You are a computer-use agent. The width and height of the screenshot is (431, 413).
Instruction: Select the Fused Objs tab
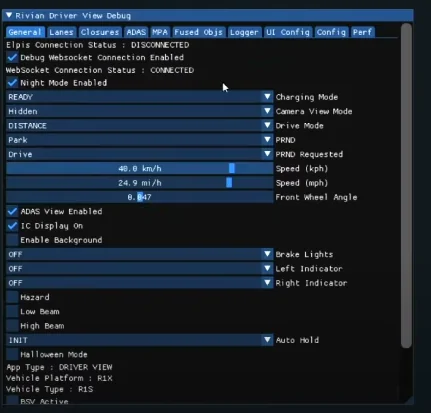(x=198, y=32)
